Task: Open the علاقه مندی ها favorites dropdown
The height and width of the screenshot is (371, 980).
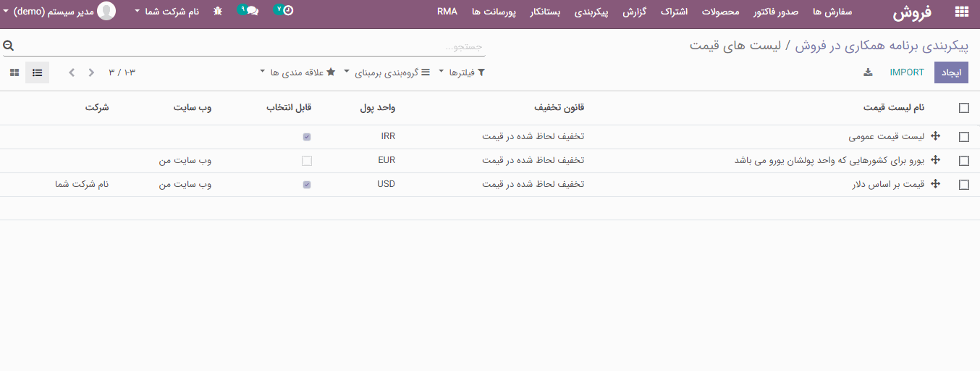Action: coord(297,72)
